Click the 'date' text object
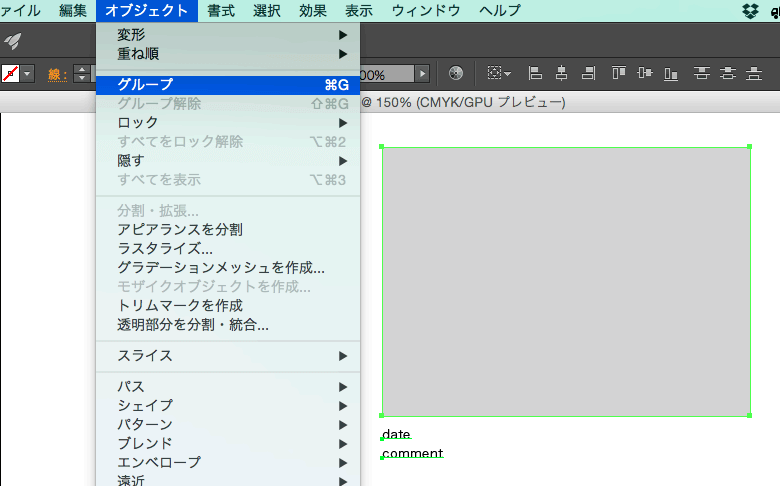 (x=396, y=434)
